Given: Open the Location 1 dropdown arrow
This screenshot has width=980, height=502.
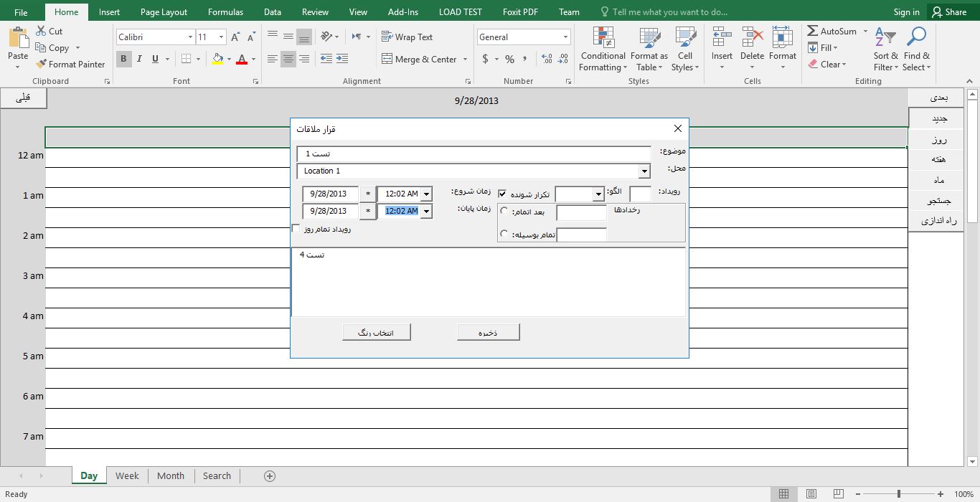Looking at the screenshot, I should click(644, 171).
